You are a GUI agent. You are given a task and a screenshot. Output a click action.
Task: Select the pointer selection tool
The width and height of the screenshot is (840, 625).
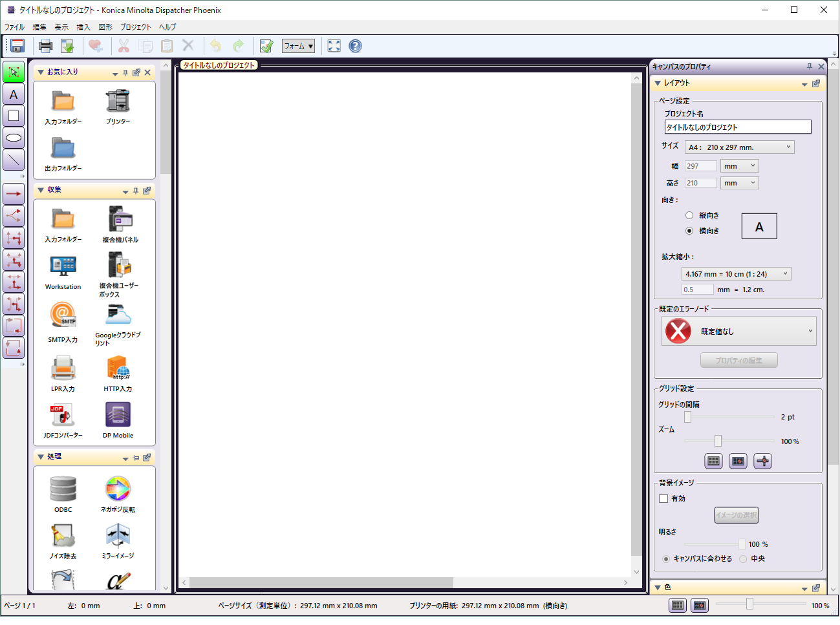pos(14,72)
